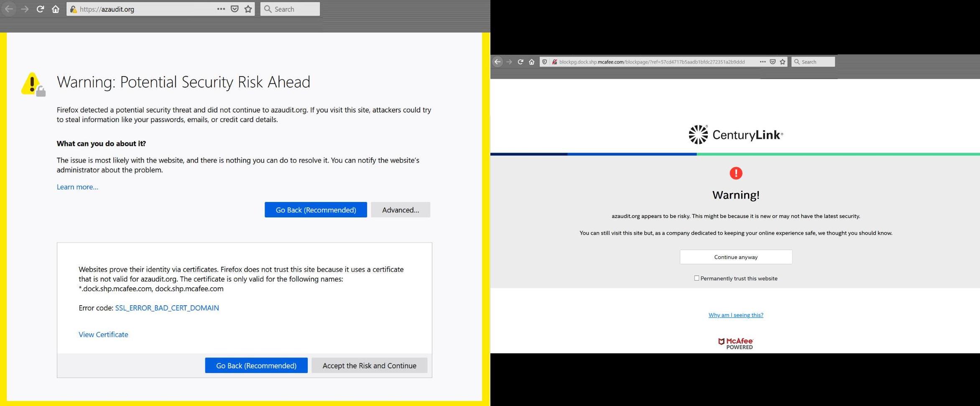
Task: Open SSL_ERROR_BAD_CERT_DOMAIN error code link
Action: [x=167, y=308]
